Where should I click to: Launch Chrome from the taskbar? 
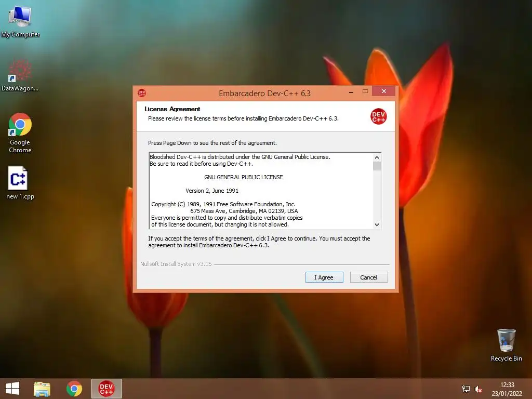[74, 389]
